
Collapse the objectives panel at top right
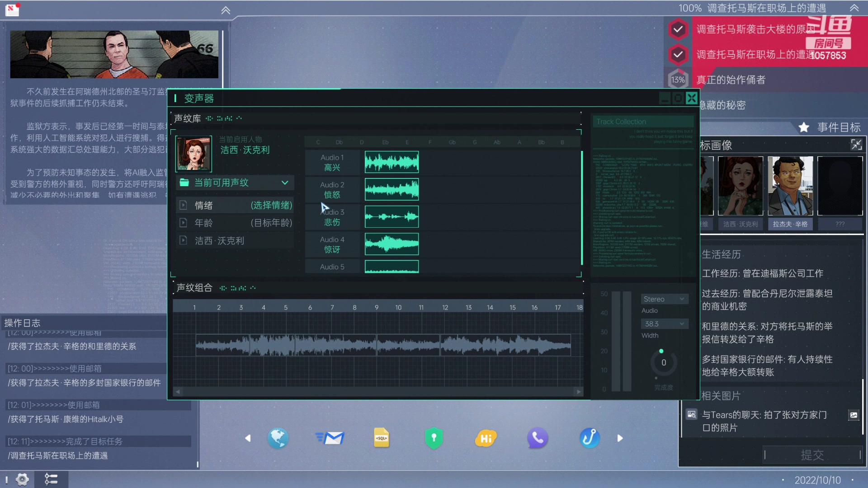click(x=854, y=8)
